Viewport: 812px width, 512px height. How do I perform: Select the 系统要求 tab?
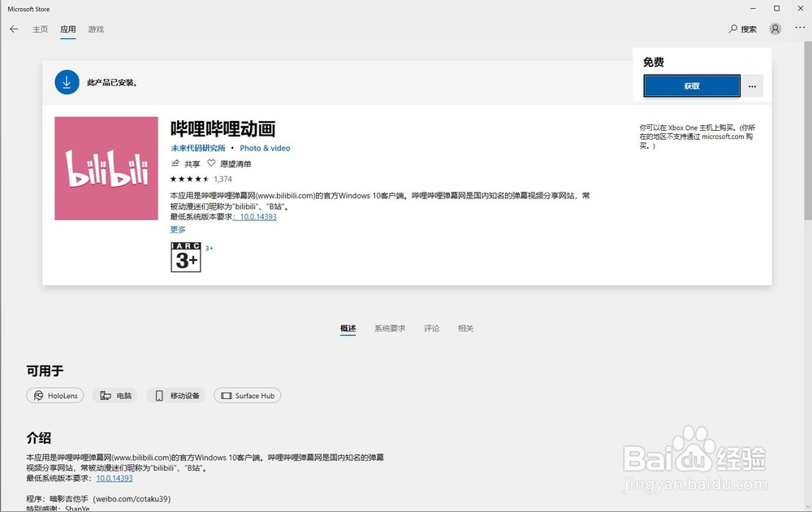coord(390,328)
